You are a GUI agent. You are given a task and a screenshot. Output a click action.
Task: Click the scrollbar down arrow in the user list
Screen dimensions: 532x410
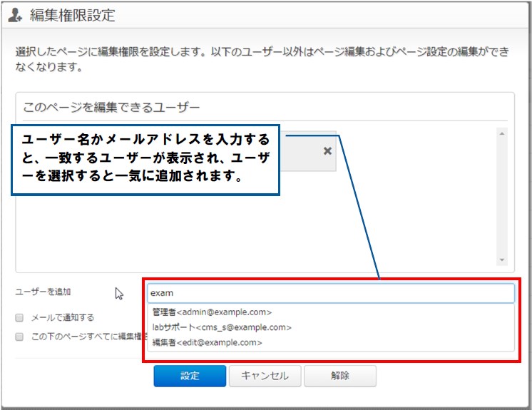(502, 260)
